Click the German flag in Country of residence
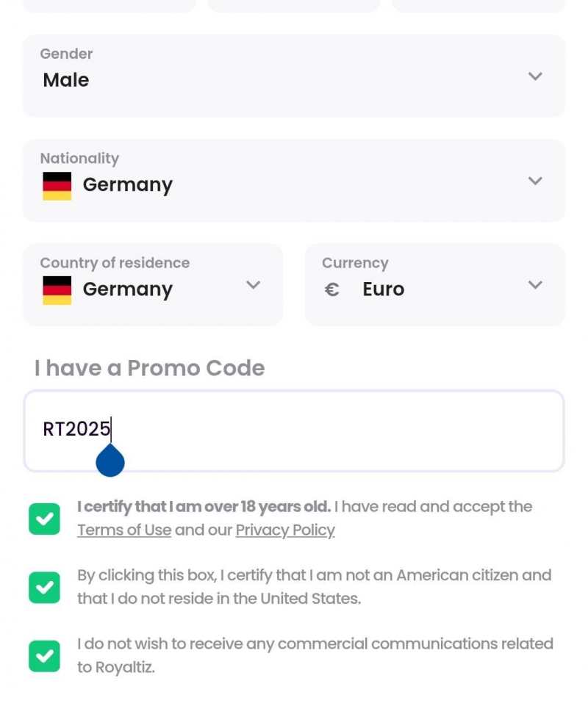This screenshot has width=588, height=703. pyautogui.click(x=57, y=290)
